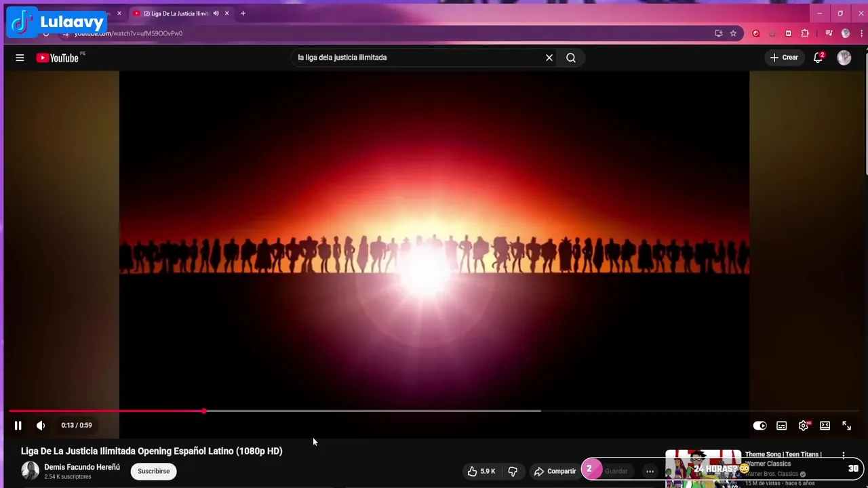Open the browser extensions puzzle icon

pos(805,33)
